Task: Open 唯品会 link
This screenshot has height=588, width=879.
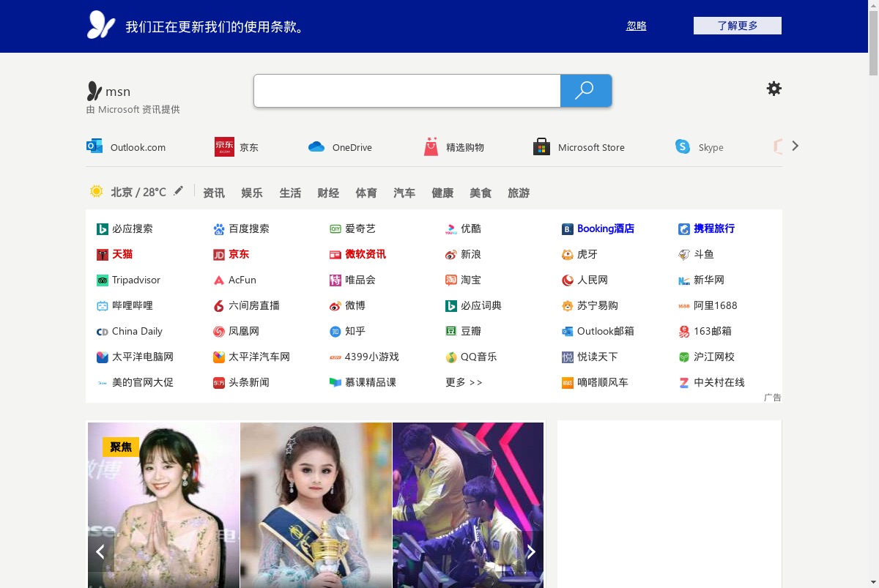Action: click(352, 280)
